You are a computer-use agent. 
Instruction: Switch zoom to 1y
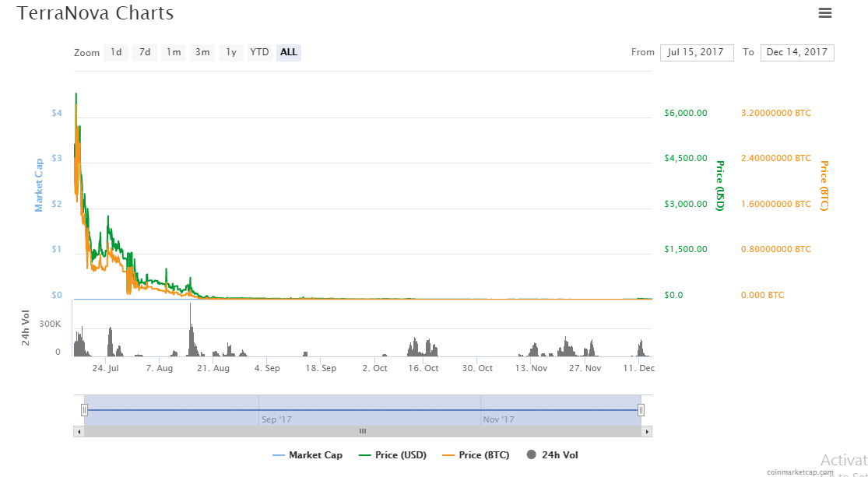231,52
